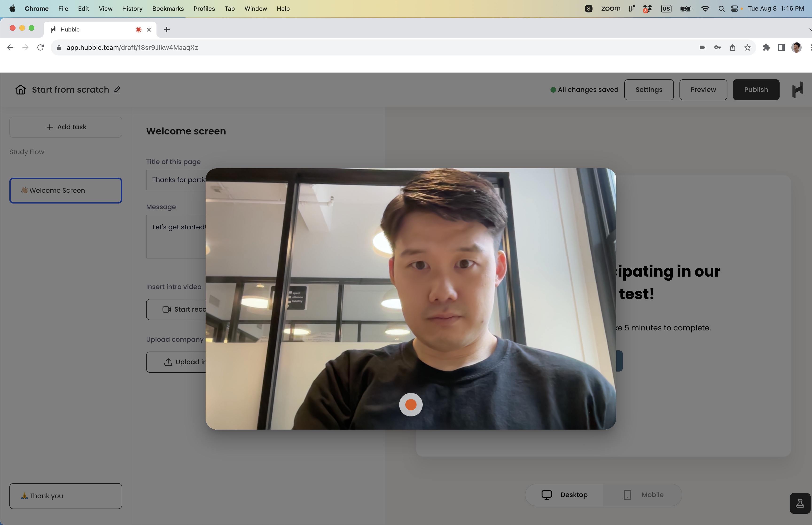Click the pencil edit icon next to title
Viewport: 812px width, 525px height.
point(117,90)
